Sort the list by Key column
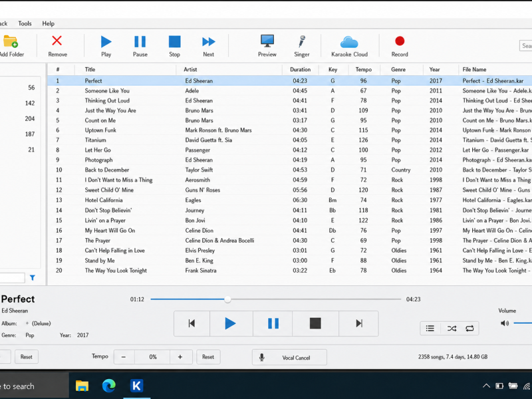Image resolution: width=532 pixels, height=399 pixels. pos(333,70)
